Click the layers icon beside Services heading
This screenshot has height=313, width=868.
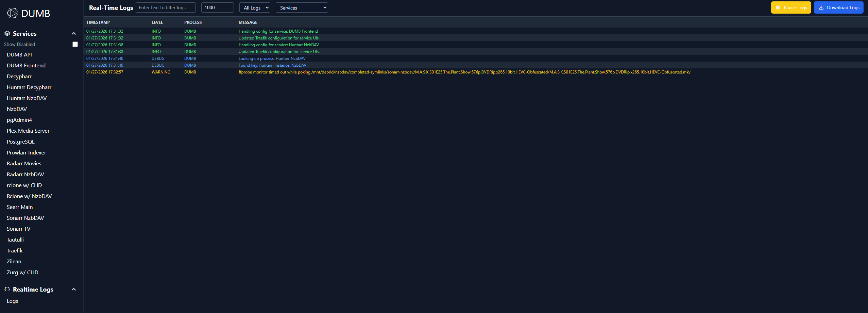pyautogui.click(x=7, y=33)
